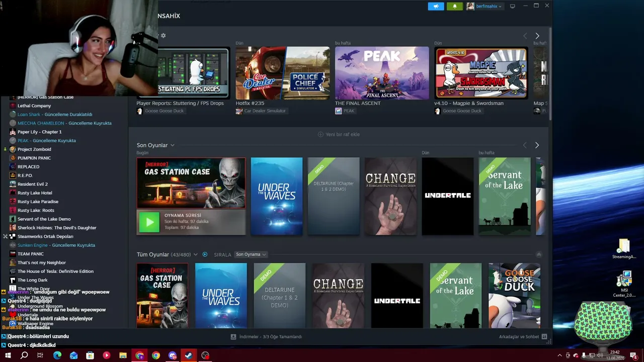Show hidden system tray icons chevron

560,355
